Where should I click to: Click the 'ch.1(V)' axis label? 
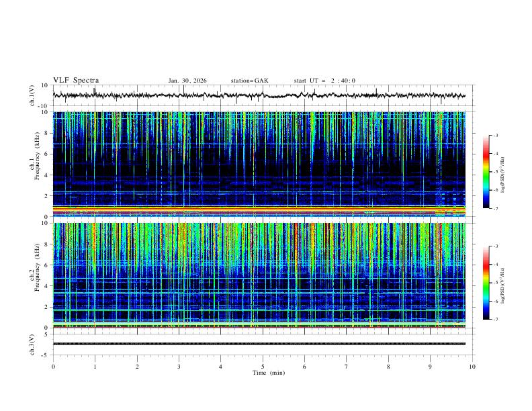pos(32,95)
